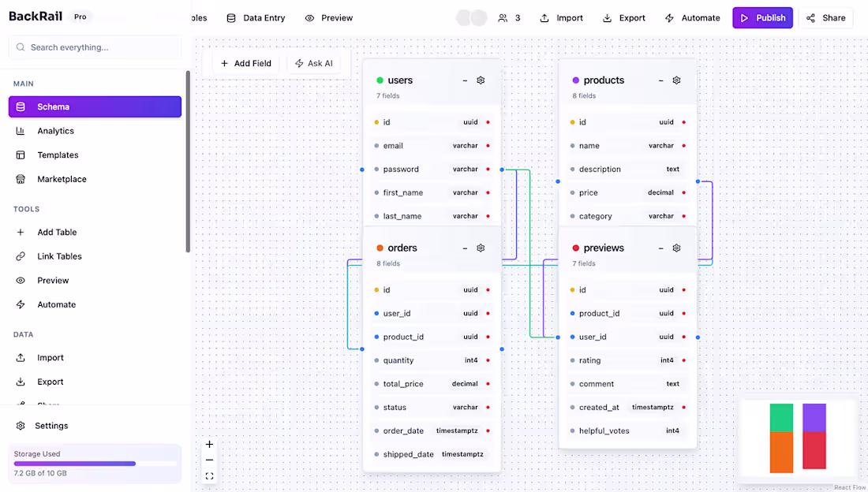The width and height of the screenshot is (868, 492).
Task: Click the Ask AI button
Action: pyautogui.click(x=314, y=63)
